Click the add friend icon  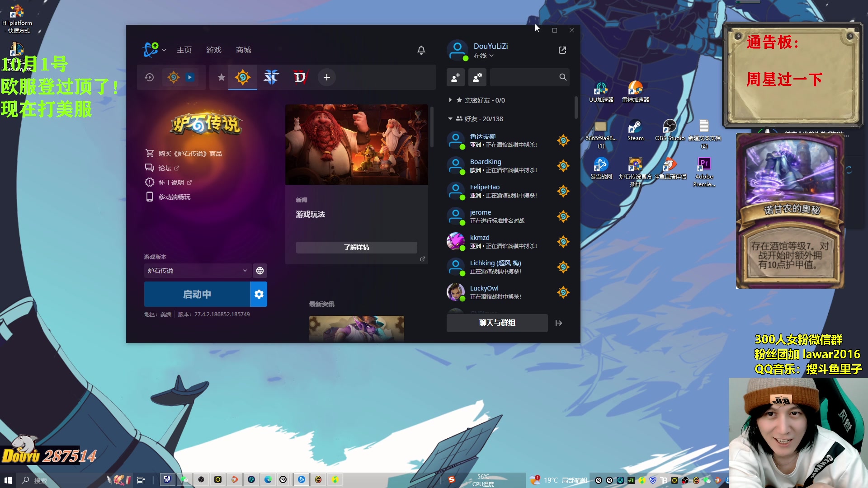click(x=456, y=77)
